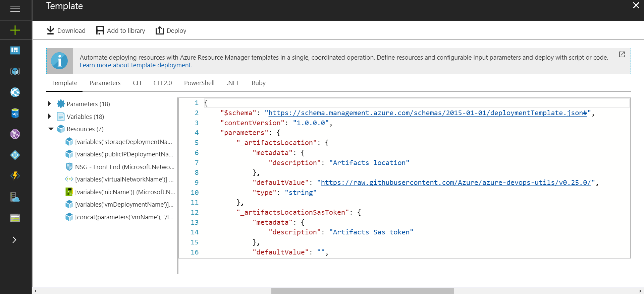Expand the Parameters (18) tree node

[x=50, y=104]
